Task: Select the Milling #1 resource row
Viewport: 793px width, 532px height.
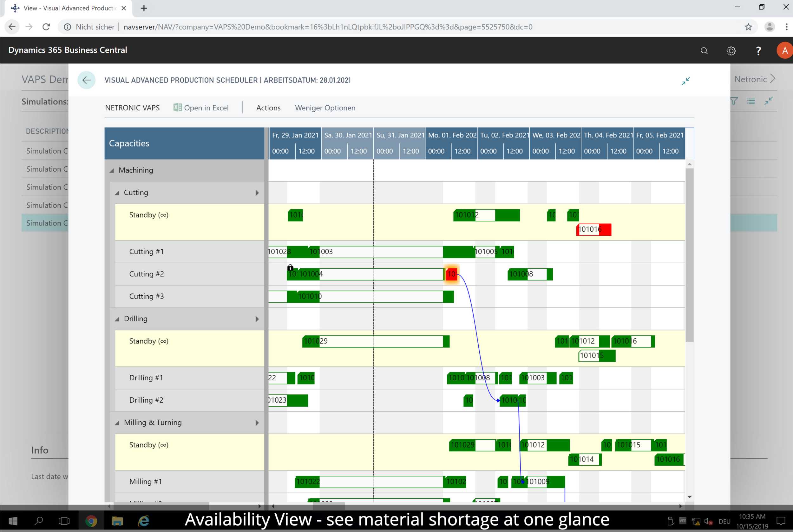Action: pos(190,482)
